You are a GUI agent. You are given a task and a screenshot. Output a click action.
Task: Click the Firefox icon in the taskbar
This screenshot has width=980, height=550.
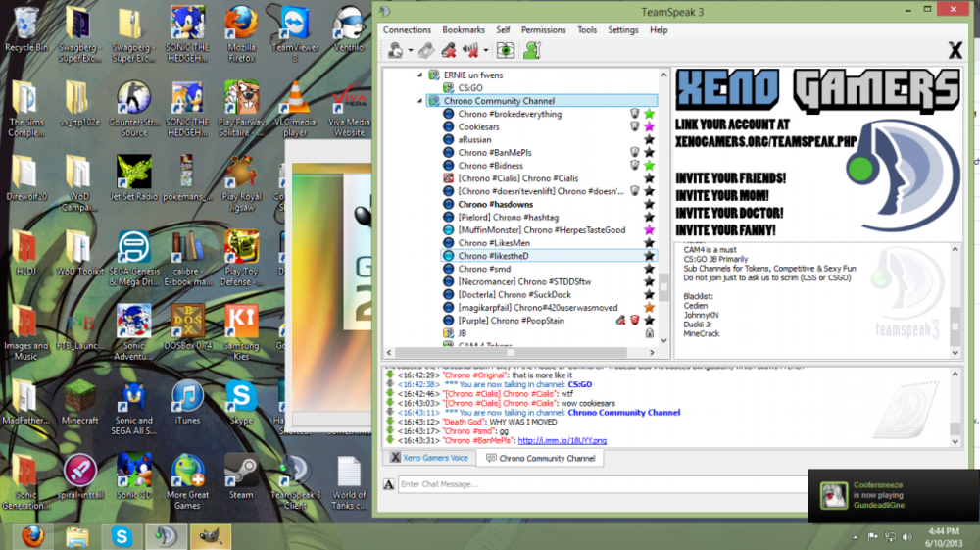32,537
